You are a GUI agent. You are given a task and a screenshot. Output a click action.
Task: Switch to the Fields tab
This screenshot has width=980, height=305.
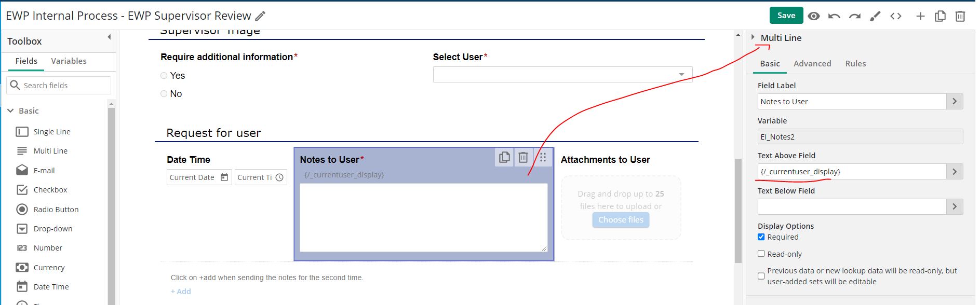coord(26,61)
